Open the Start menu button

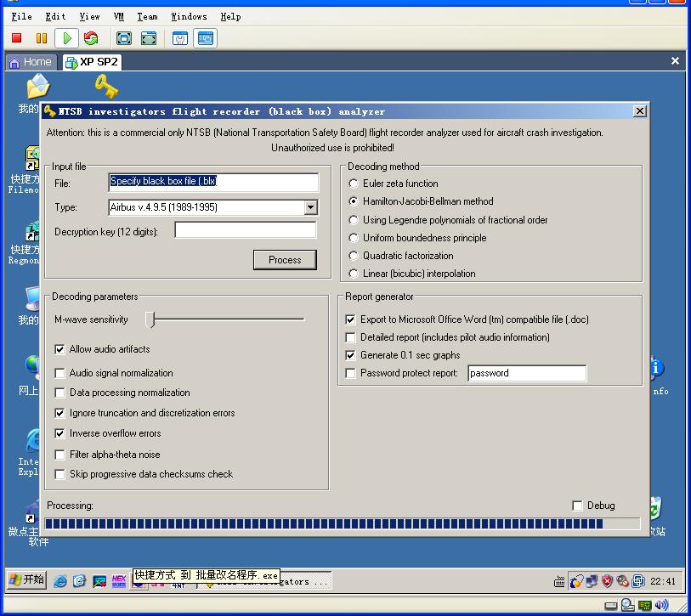(x=26, y=579)
